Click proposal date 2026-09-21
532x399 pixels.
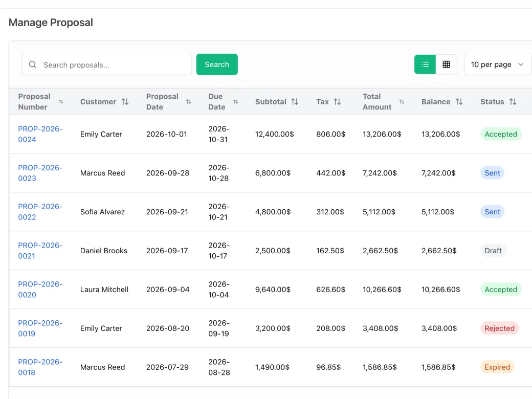coord(167,212)
